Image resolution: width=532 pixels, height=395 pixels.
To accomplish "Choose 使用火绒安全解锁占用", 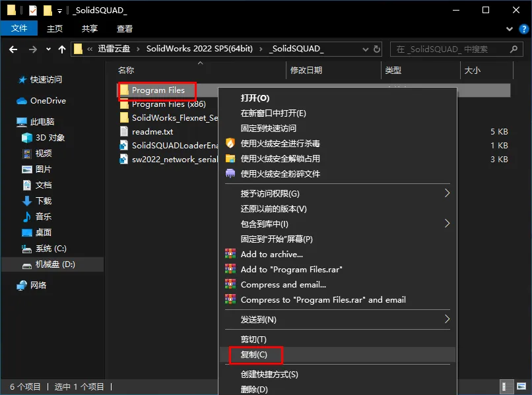I will [338, 159].
